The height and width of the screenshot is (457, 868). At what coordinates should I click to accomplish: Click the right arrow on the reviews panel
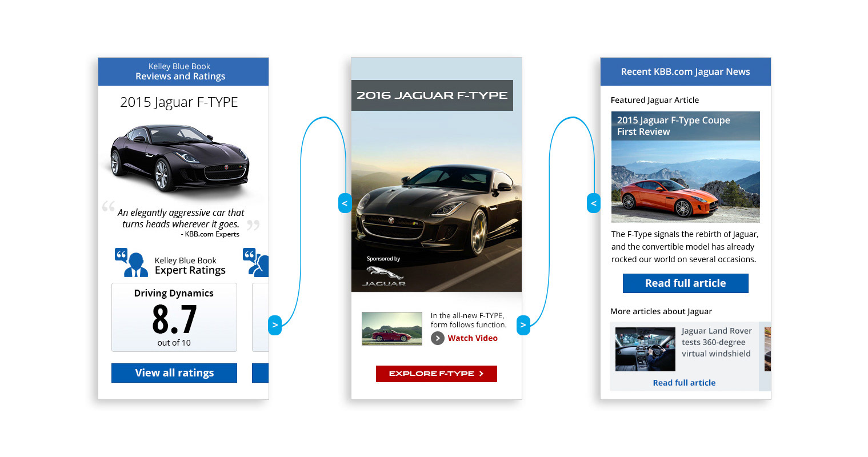pyautogui.click(x=275, y=325)
